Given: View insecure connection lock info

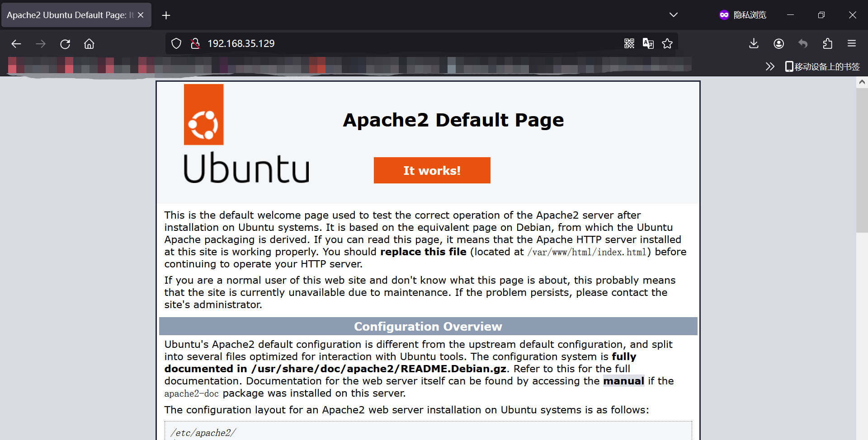Looking at the screenshot, I should pyautogui.click(x=195, y=43).
